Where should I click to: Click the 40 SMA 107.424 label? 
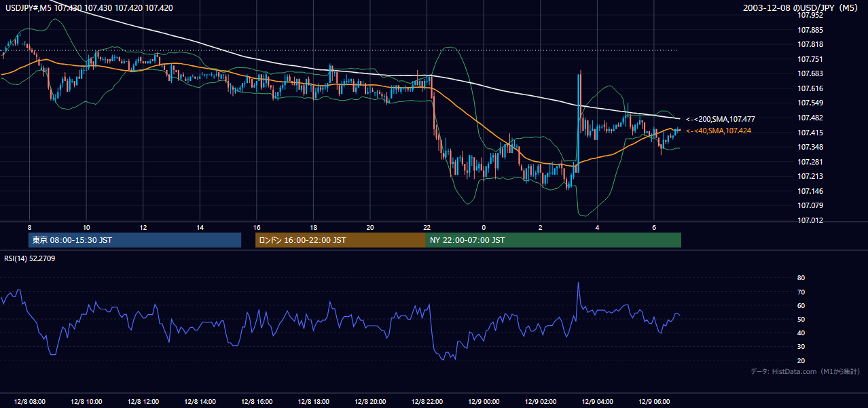[x=719, y=131]
